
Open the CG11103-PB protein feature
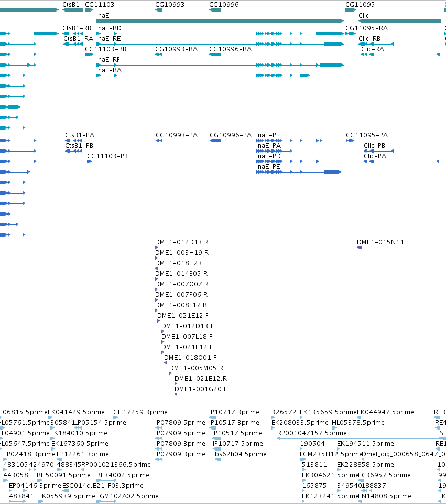click(89, 162)
